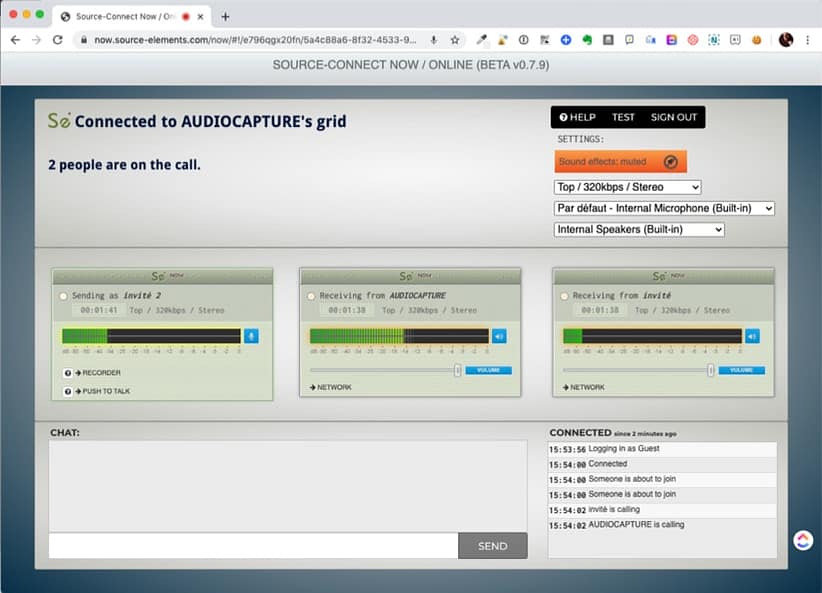This screenshot has width=822, height=593.
Task: Click the orange face extension icon
Action: pyautogui.click(x=756, y=40)
